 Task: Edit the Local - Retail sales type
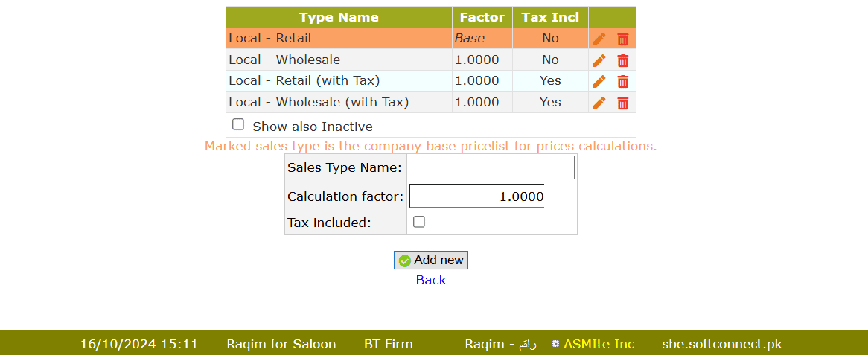[599, 39]
